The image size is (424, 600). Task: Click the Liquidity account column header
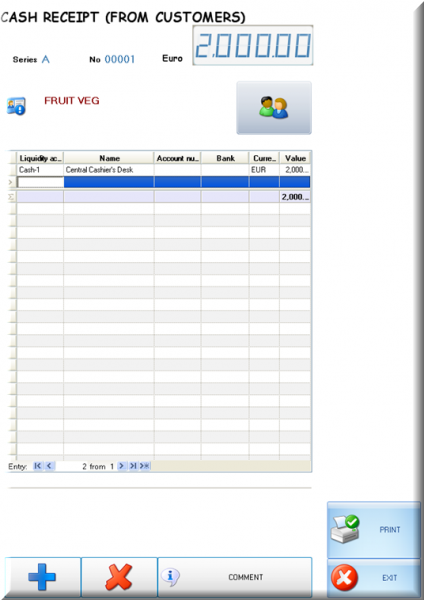40,158
